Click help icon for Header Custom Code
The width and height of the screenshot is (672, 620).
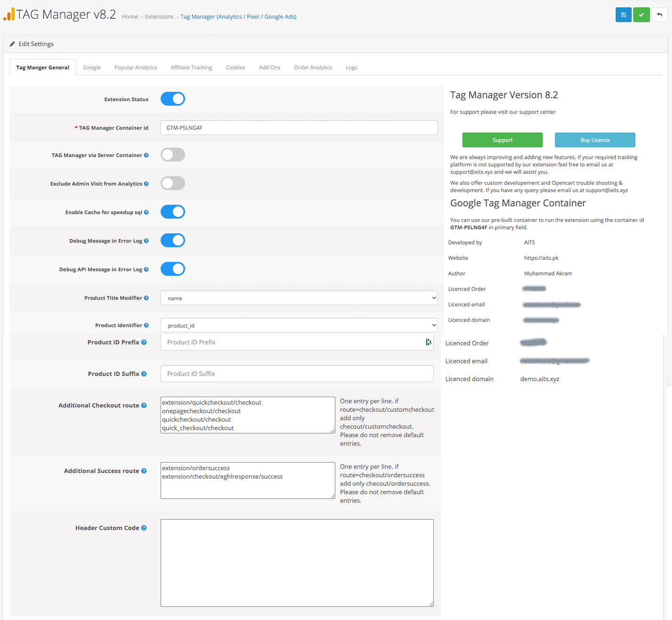point(144,528)
